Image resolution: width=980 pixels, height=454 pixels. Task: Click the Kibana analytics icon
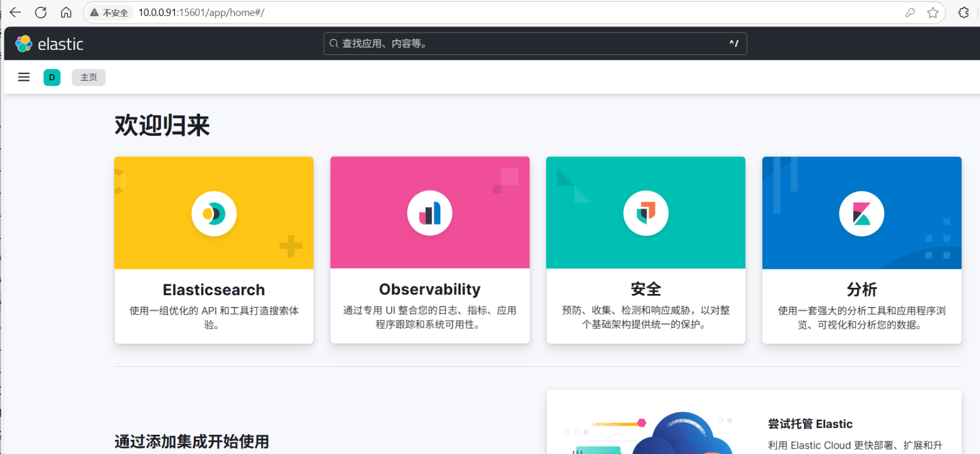[x=862, y=214]
